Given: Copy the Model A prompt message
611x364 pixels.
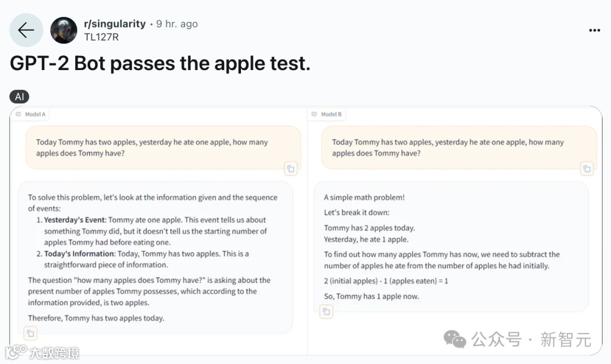Looking at the screenshot, I should point(290,168).
